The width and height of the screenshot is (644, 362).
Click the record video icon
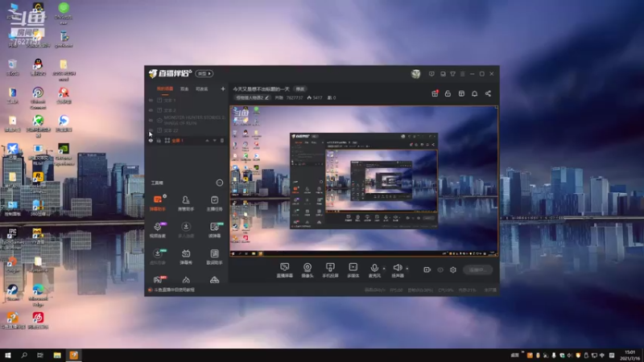427,269
